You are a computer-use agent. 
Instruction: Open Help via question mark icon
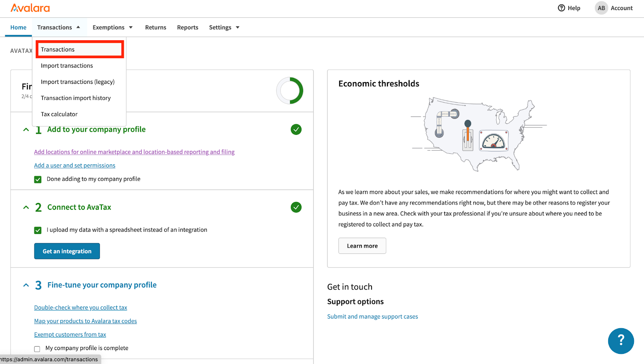coord(561,8)
